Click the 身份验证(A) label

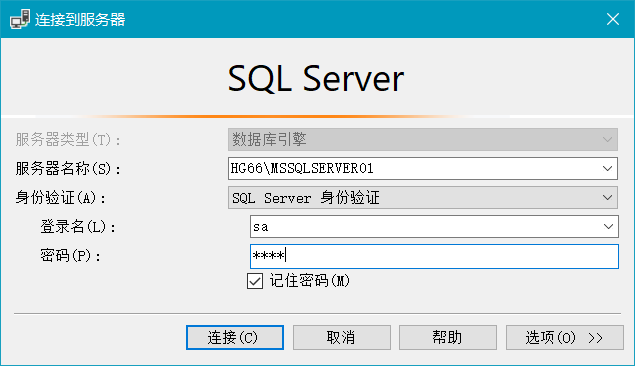click(x=60, y=198)
